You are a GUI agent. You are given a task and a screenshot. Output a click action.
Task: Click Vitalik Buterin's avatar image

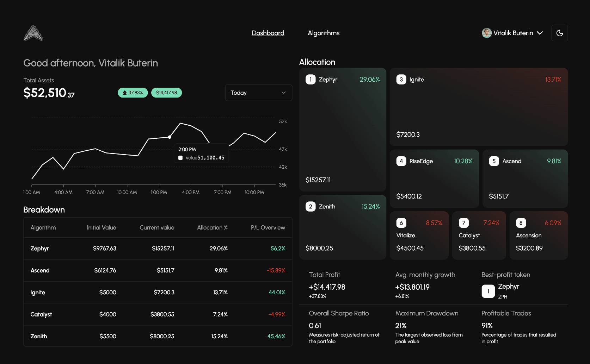(x=487, y=33)
